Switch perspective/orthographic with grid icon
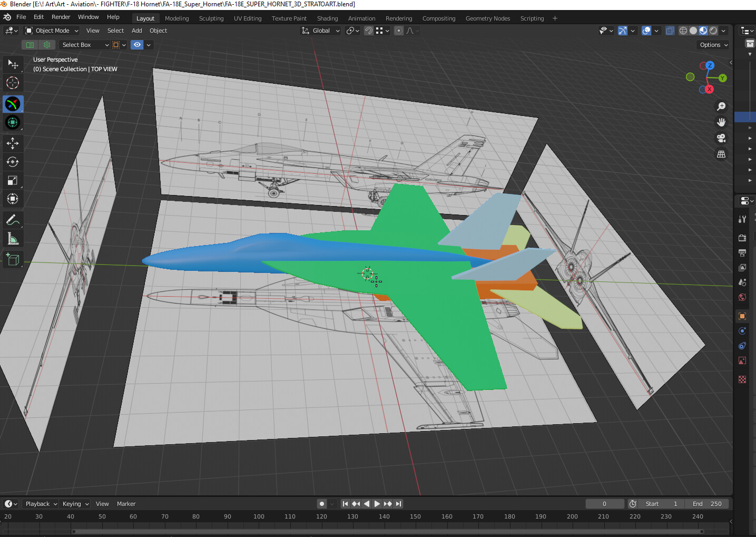756x537 pixels. (721, 154)
